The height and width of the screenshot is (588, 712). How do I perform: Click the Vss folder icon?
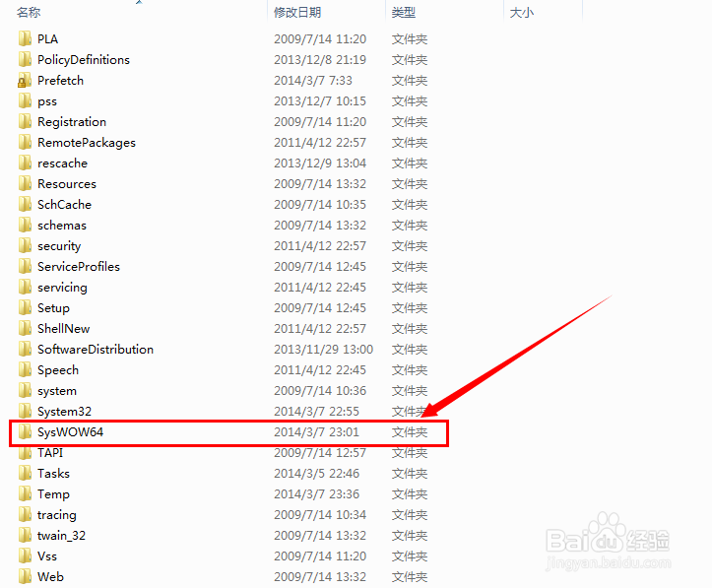point(25,555)
